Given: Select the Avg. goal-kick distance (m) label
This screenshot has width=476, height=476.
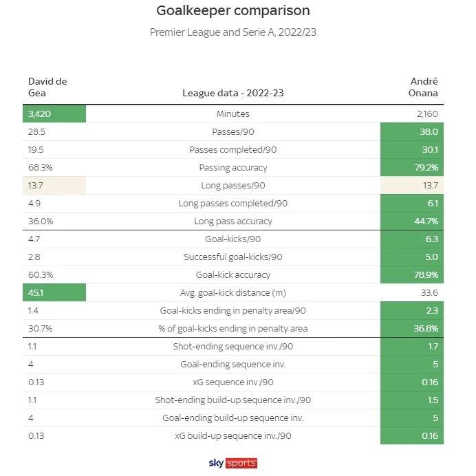Looking at the screenshot, I should pyautogui.click(x=233, y=293).
